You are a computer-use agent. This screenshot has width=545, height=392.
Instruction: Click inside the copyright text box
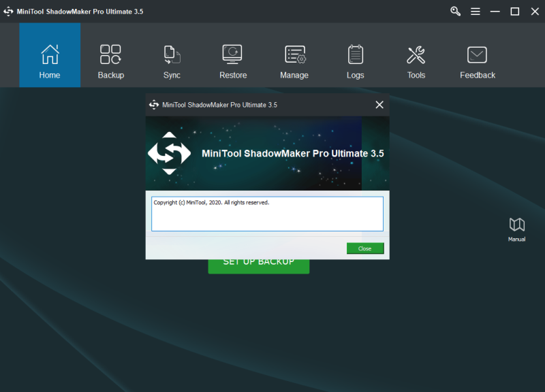pyautogui.click(x=267, y=214)
